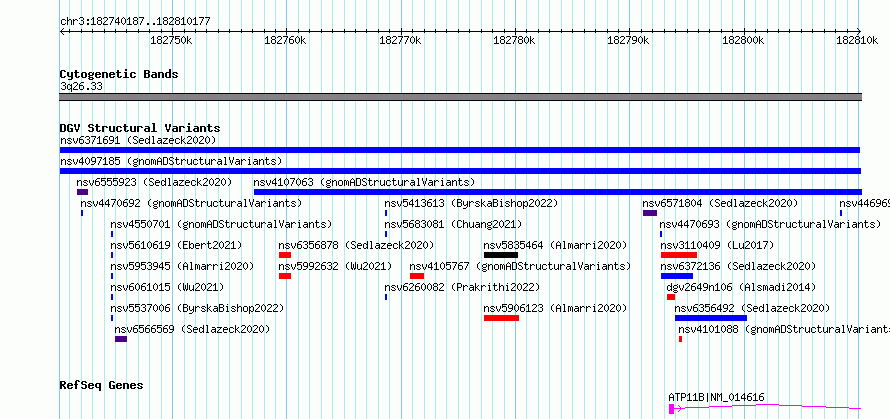The image size is (890, 419).
Task: Open the nsv6372136 (Sedlazeck2020) variant label
Action: pyautogui.click(x=738, y=266)
